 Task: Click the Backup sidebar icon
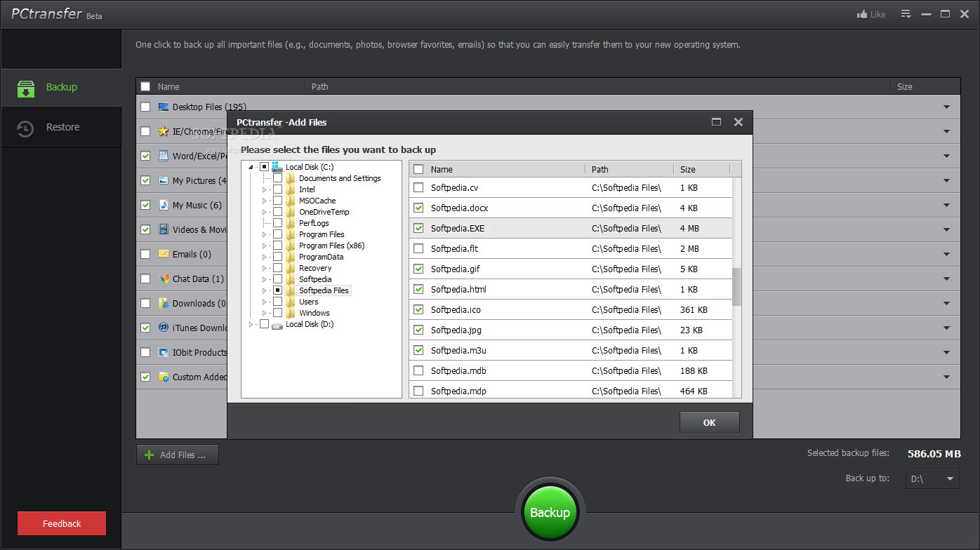[26, 88]
